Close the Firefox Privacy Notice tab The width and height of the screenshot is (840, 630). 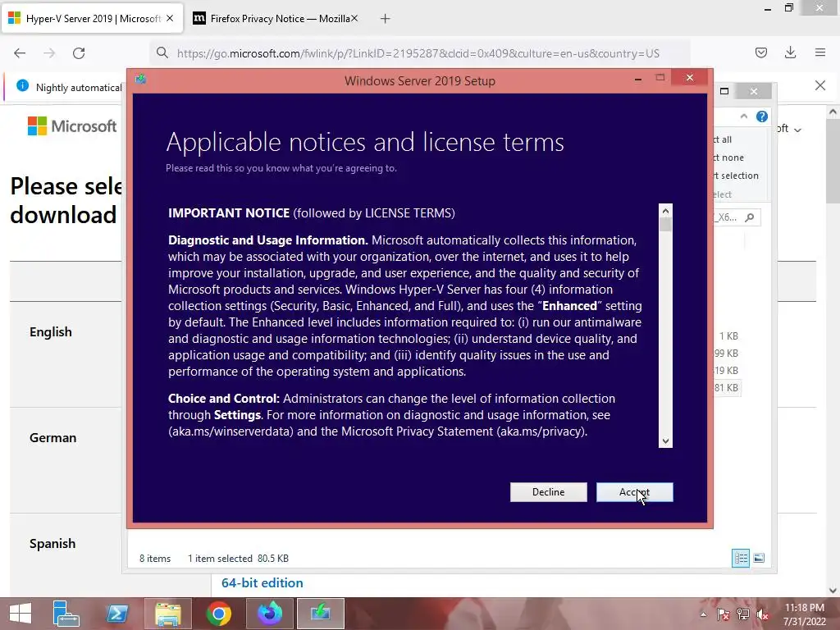pos(354,18)
